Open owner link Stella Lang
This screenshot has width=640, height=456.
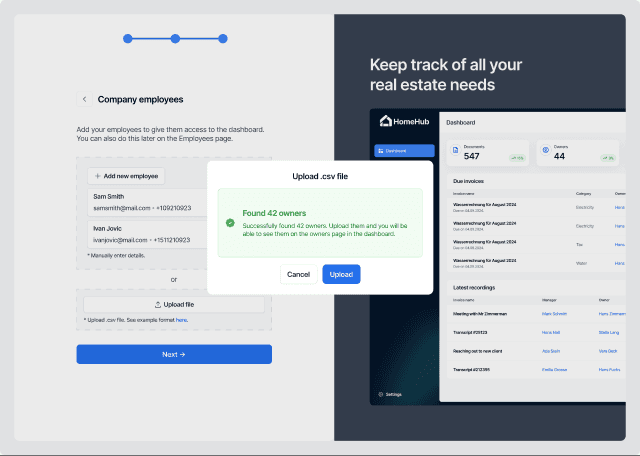click(x=609, y=333)
